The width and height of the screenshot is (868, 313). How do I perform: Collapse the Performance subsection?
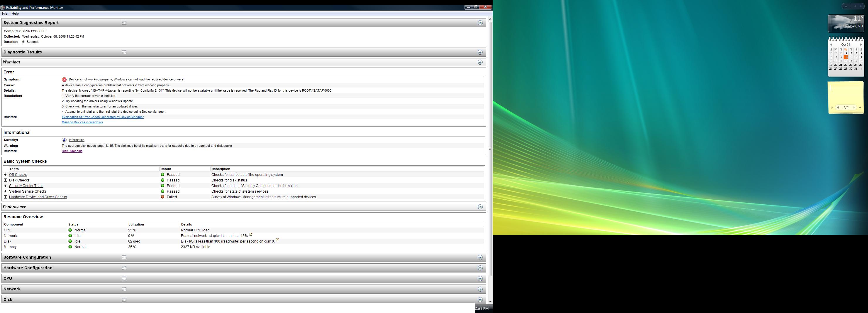point(480,207)
